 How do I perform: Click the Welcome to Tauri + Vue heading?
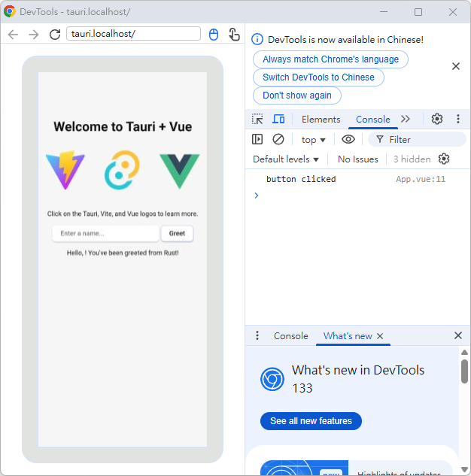[x=123, y=126]
